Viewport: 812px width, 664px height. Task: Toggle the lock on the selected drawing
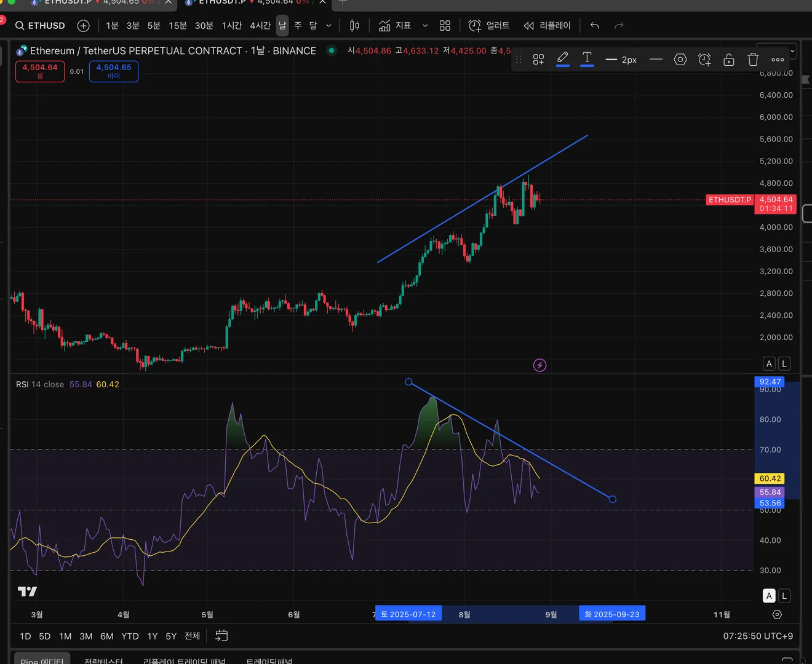coord(729,60)
